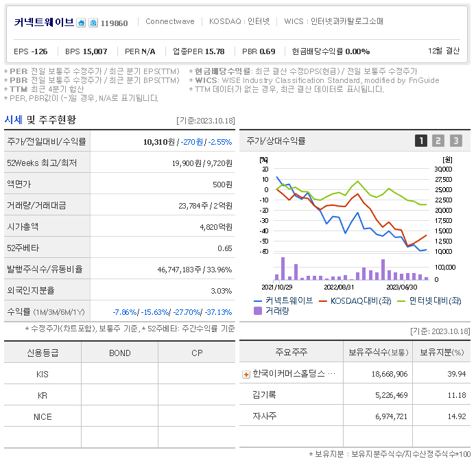
Task: Click the EPS -126 value
Action: (31, 51)
